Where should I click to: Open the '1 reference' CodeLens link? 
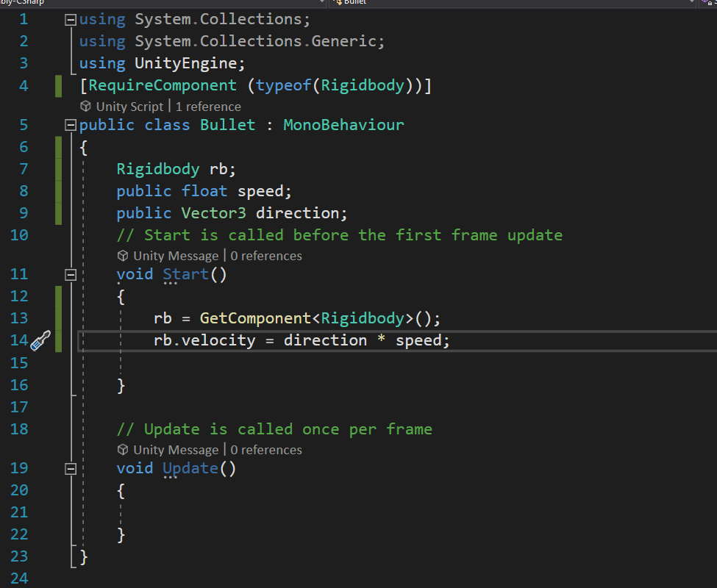(208, 107)
